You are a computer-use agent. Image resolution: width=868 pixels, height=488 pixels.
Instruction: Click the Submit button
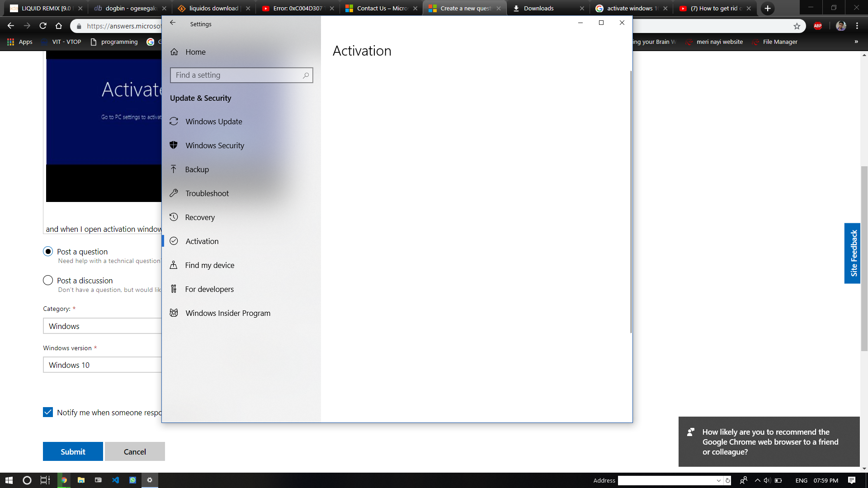(73, 451)
